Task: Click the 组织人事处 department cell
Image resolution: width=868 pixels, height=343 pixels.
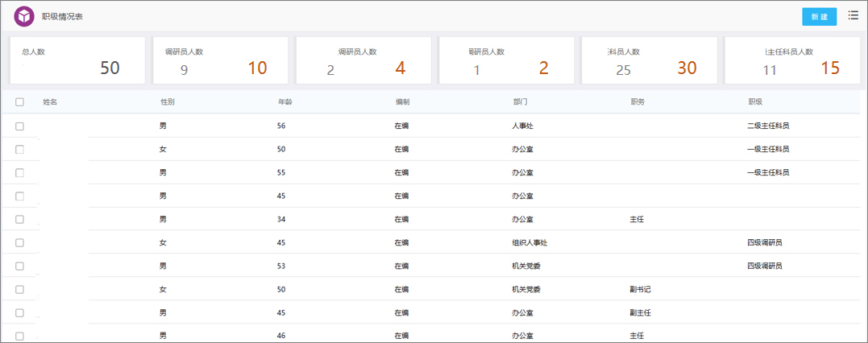Action: click(x=530, y=242)
